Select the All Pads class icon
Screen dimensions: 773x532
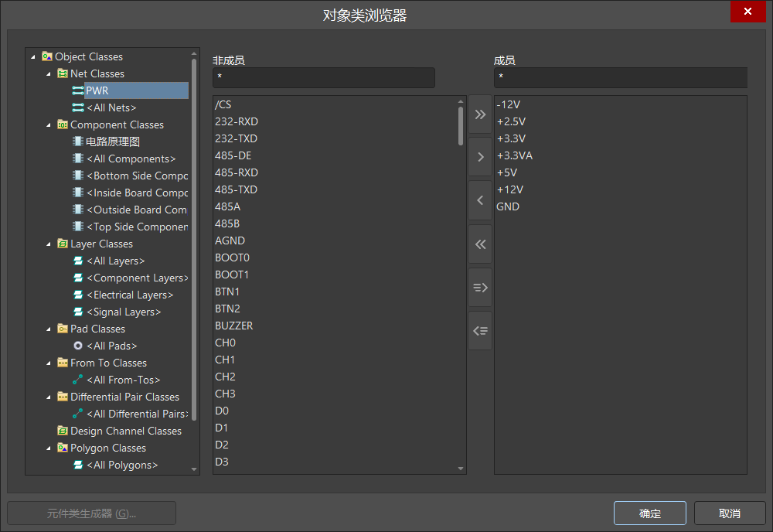(x=78, y=346)
